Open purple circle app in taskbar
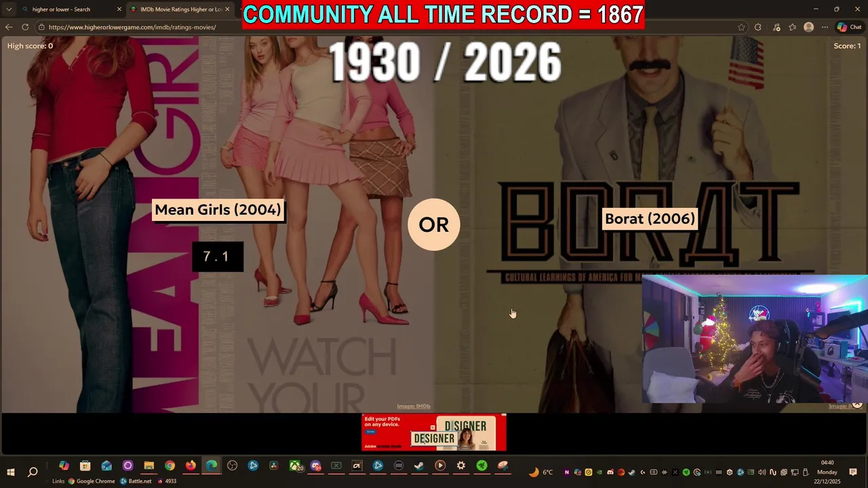The height and width of the screenshot is (488, 868). [127, 466]
